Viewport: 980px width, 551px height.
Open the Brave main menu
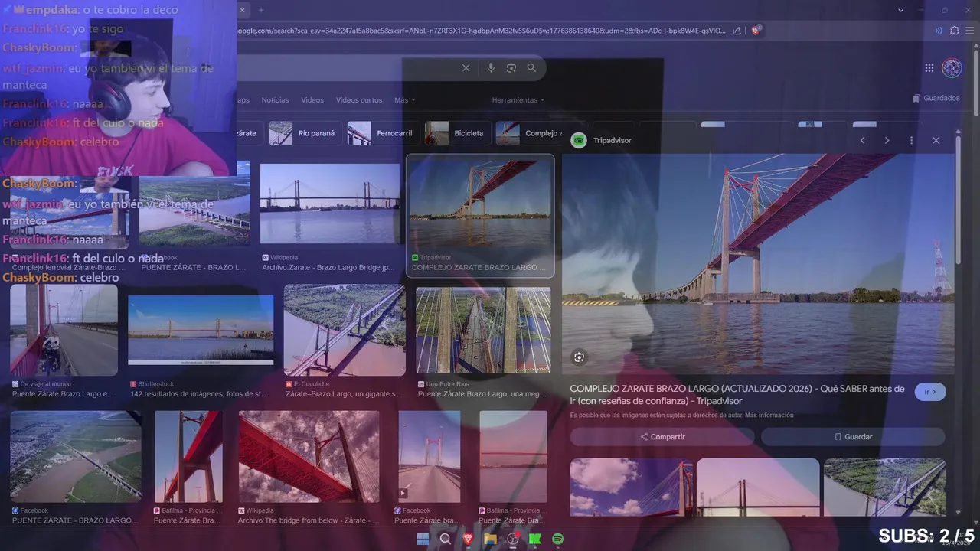[971, 31]
